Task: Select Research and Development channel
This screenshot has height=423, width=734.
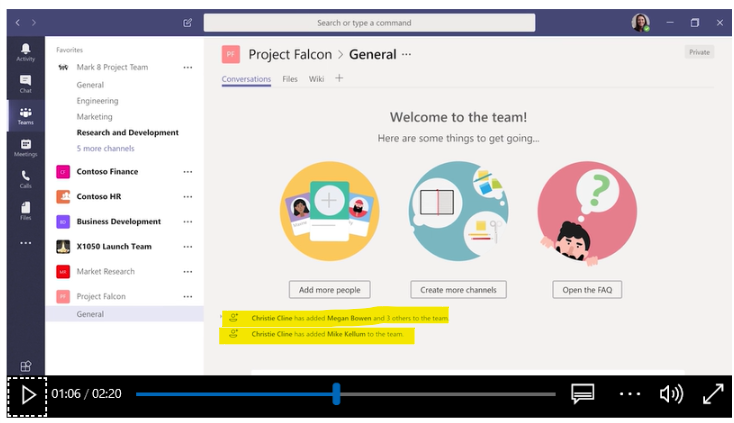Action: (x=127, y=132)
